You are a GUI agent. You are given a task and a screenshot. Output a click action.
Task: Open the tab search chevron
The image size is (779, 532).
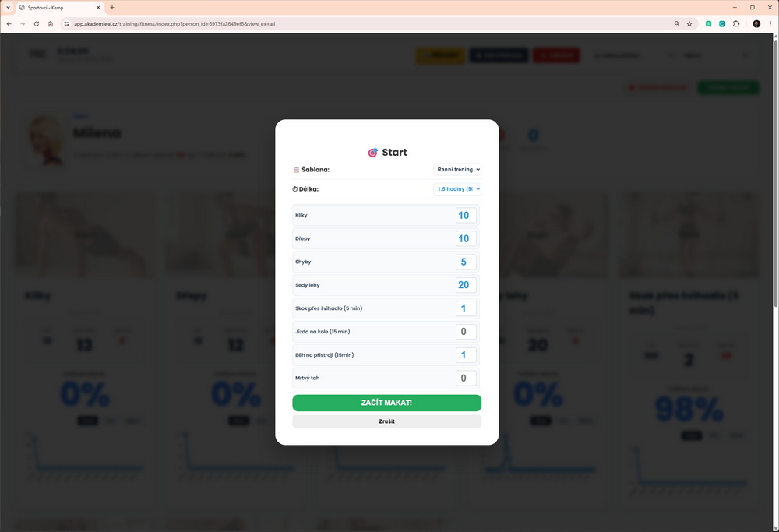pyautogui.click(x=8, y=8)
